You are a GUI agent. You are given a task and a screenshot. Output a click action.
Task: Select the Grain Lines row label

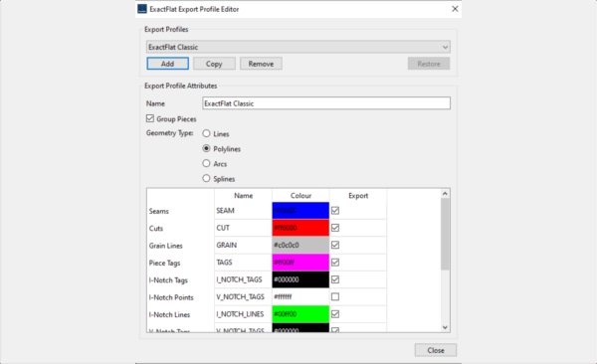pos(165,246)
